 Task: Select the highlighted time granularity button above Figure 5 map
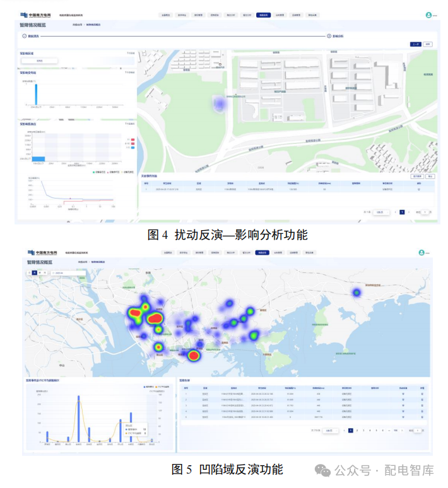point(35,272)
